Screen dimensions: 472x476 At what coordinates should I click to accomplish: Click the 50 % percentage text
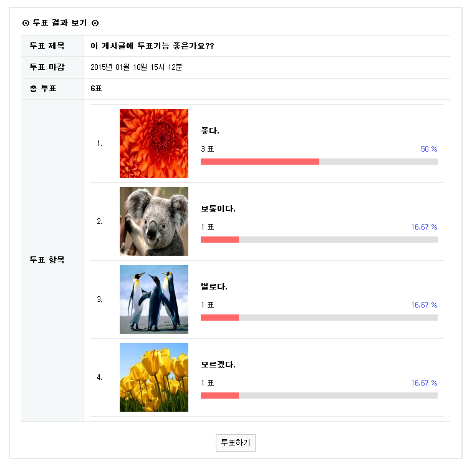point(429,149)
